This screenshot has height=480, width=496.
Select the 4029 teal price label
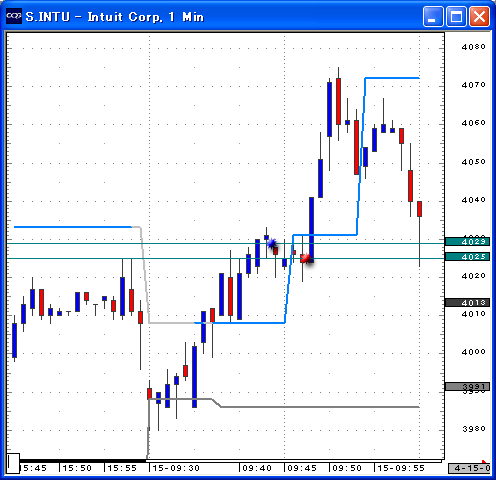pyautogui.click(x=467, y=242)
